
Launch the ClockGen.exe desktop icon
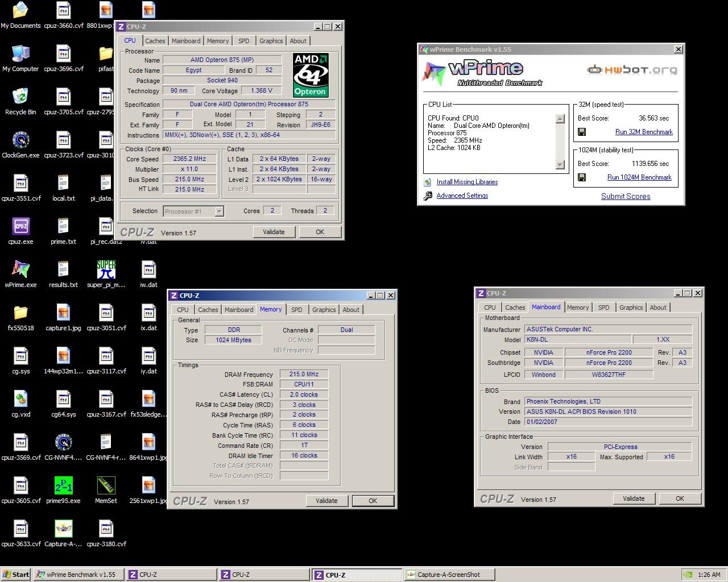(20, 144)
